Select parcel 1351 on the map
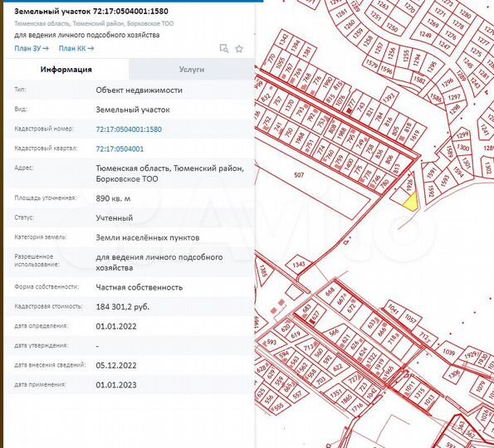The width and height of the screenshot is (494, 448). point(336,393)
